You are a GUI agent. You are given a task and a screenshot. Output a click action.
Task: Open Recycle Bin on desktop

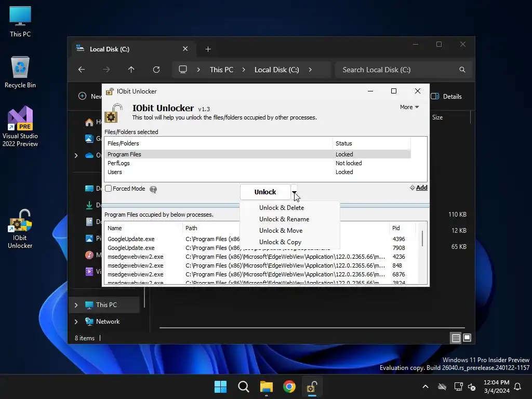click(x=20, y=72)
